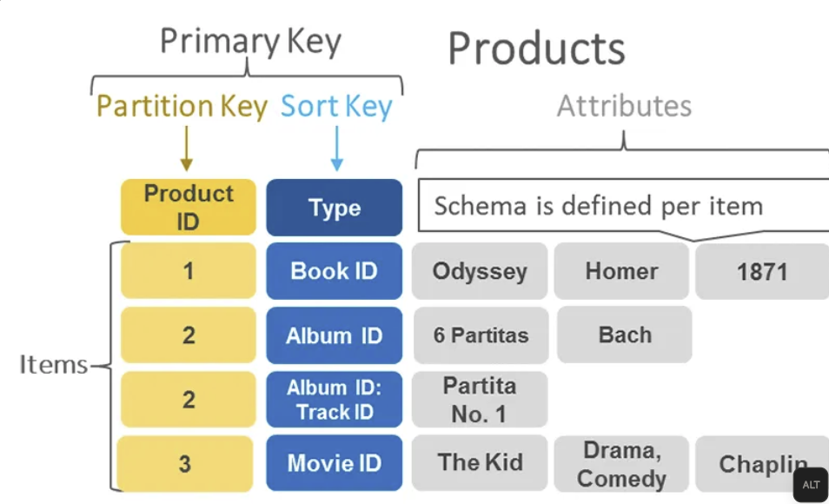
Task: Click the yellow Partition Key down arrow
Action: tap(185, 149)
